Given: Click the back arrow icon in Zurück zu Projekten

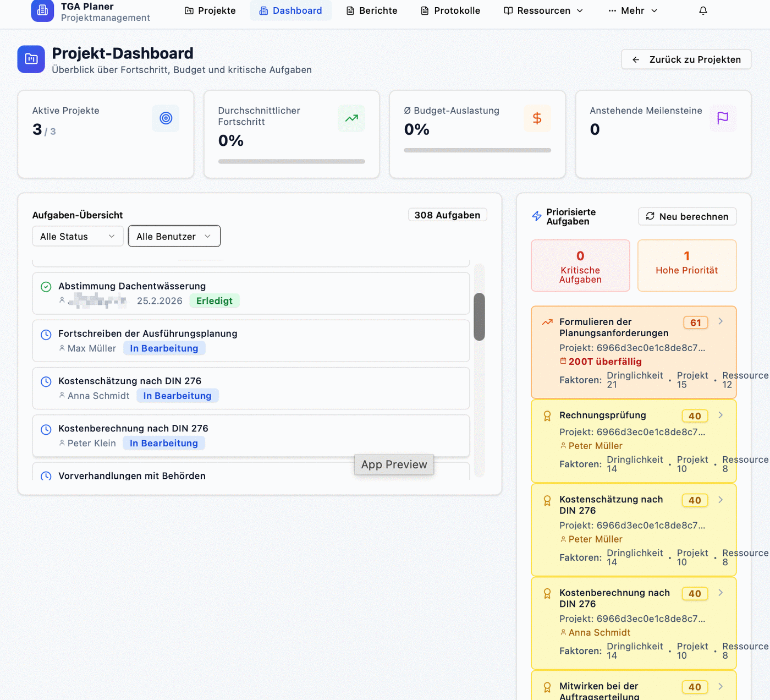Looking at the screenshot, I should pyautogui.click(x=636, y=59).
